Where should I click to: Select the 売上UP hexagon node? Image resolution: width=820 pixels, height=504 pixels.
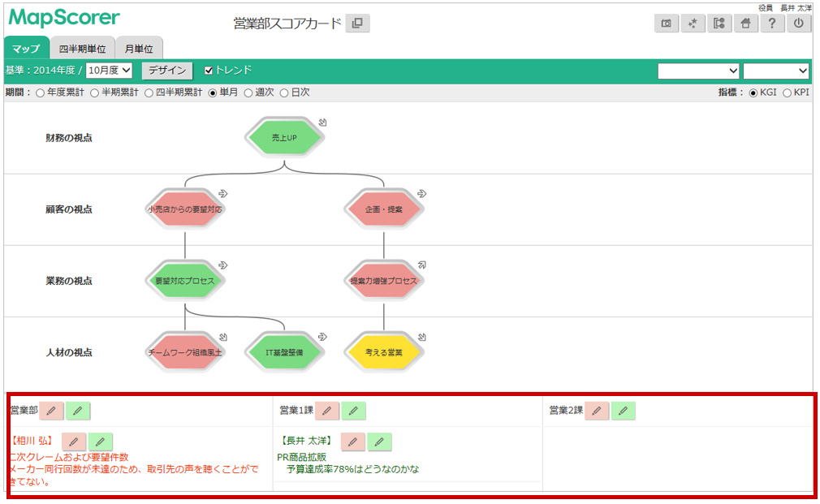(284, 137)
